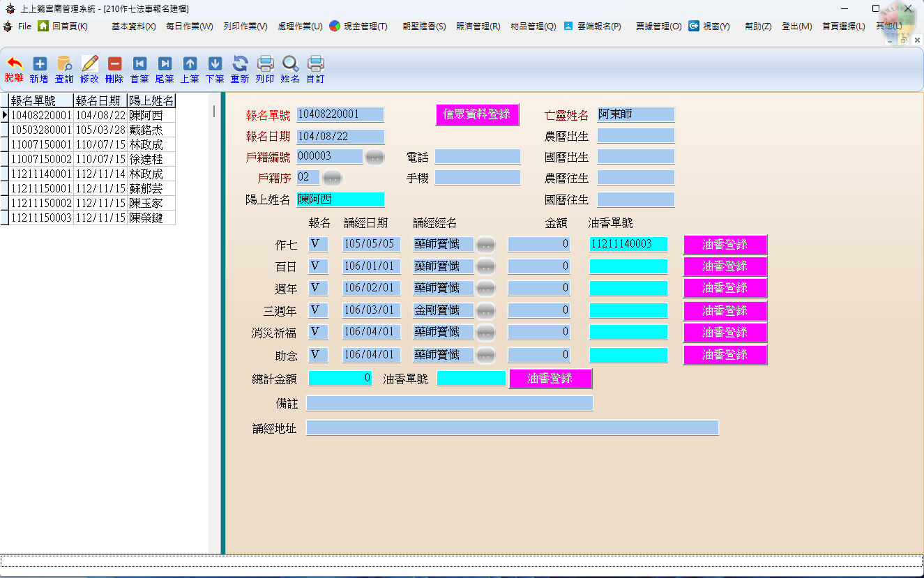The width and height of the screenshot is (924, 578).
Task: Open the 三週年 scripture name picker
Action: coord(485,310)
